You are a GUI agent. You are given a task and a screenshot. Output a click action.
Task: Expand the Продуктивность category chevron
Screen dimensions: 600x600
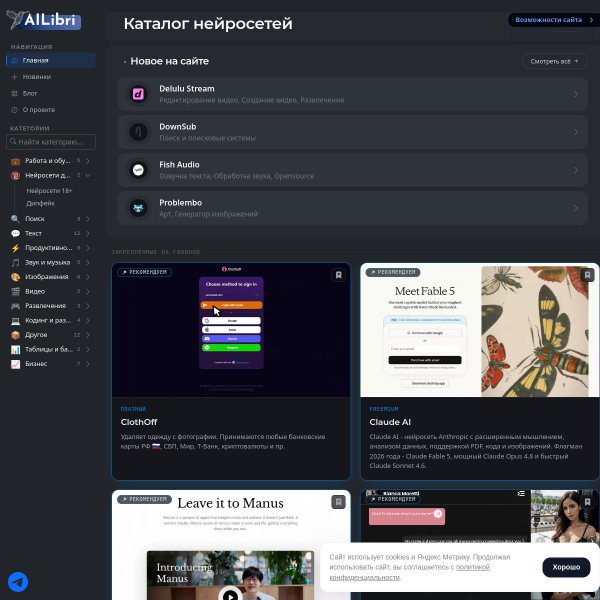click(x=88, y=248)
